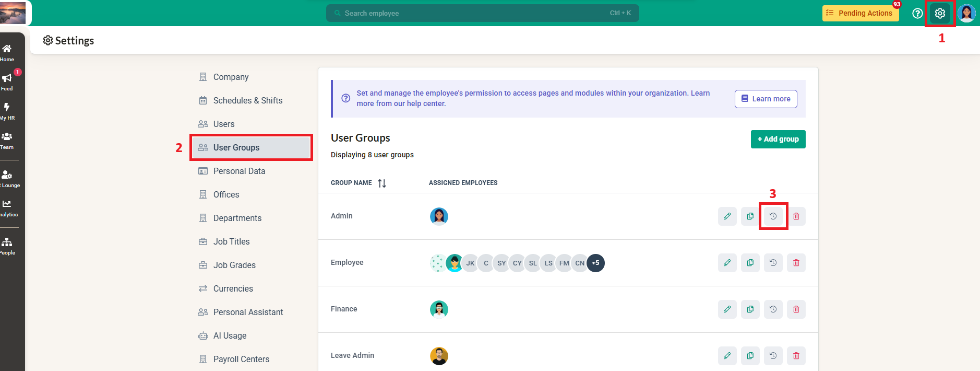Delete the Finance user group
This screenshot has width=980, height=371.
[796, 309]
